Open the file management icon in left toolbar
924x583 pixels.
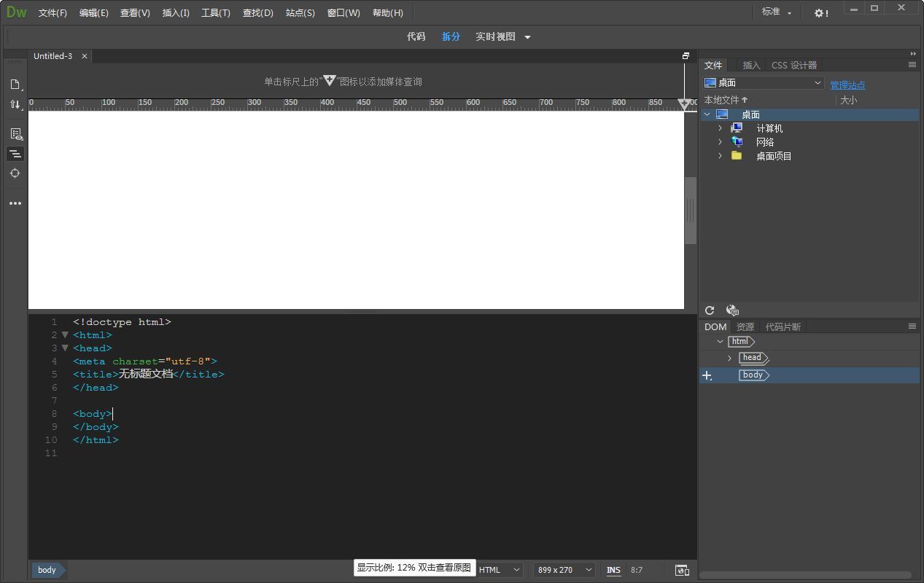[15, 85]
